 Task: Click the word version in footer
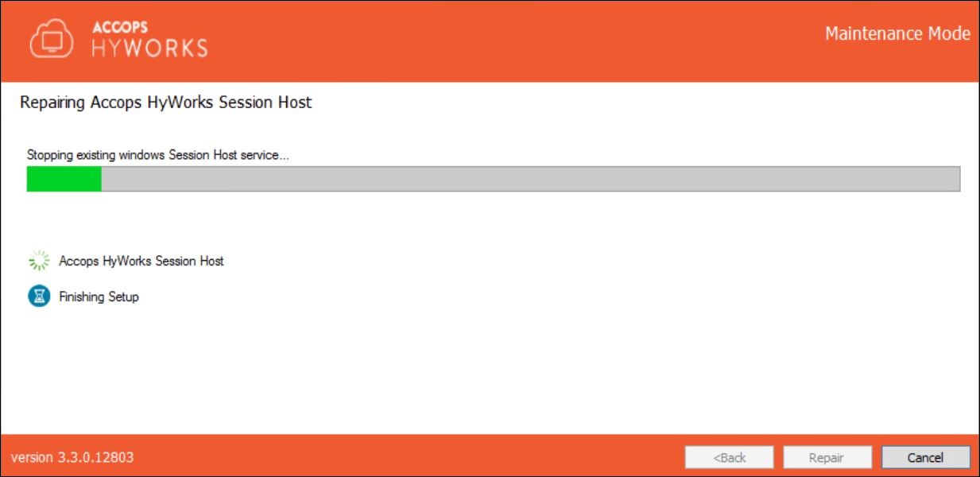(x=32, y=457)
